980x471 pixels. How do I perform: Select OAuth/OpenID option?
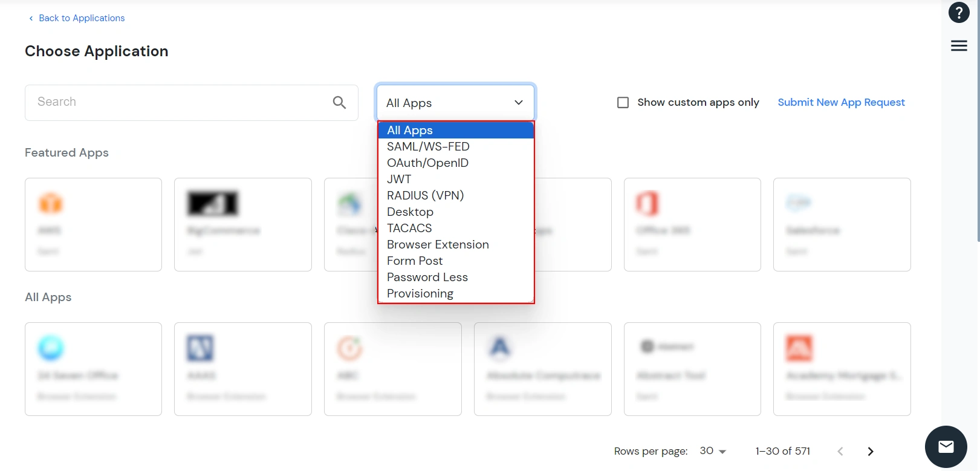point(456,163)
